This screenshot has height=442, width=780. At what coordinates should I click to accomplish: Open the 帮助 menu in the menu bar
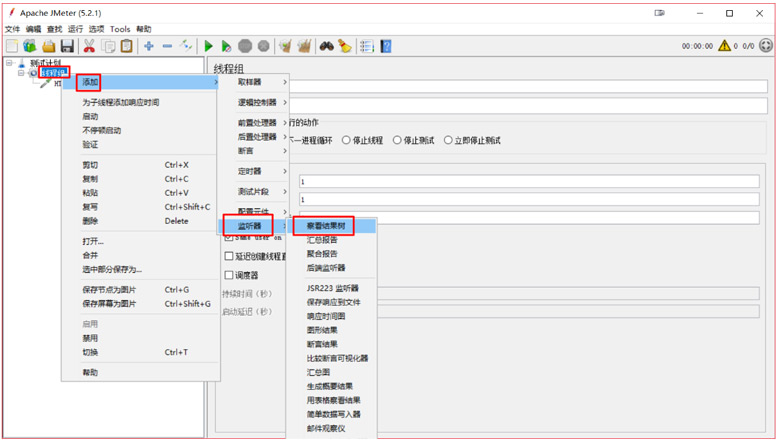[144, 29]
